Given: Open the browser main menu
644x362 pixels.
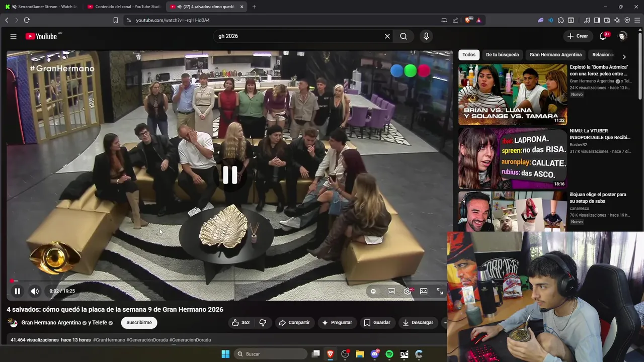Looking at the screenshot, I should [637, 20].
